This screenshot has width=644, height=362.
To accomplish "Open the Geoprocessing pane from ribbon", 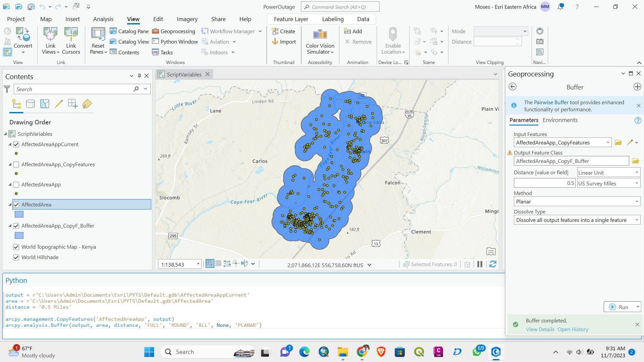I will 173,31.
